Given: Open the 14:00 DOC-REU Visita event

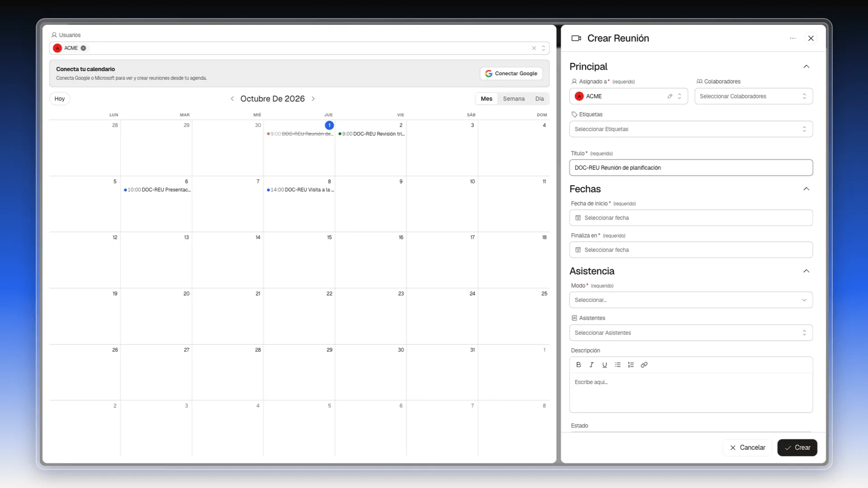Looking at the screenshot, I should (x=300, y=190).
